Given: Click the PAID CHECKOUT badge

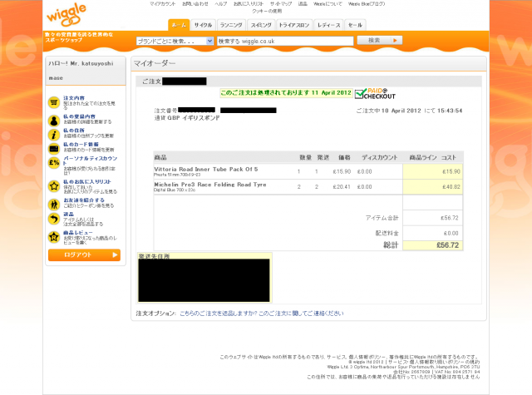Looking at the screenshot, I should (x=375, y=94).
